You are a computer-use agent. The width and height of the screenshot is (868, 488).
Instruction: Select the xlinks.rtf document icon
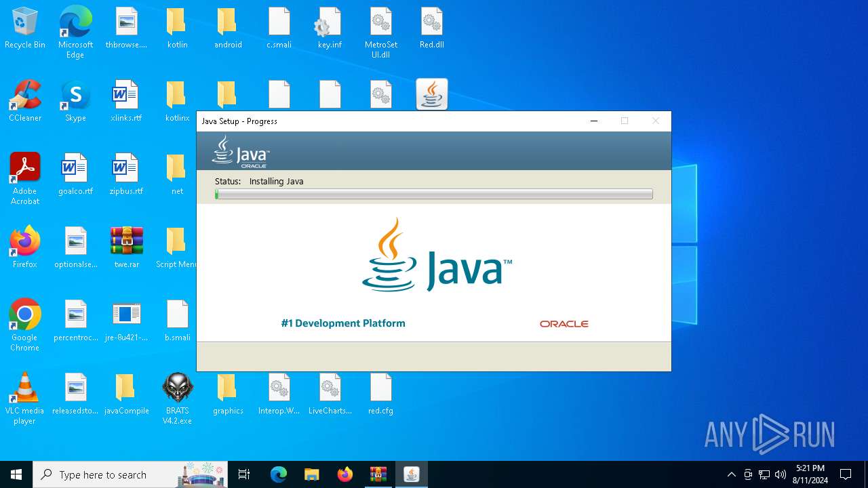coord(126,102)
